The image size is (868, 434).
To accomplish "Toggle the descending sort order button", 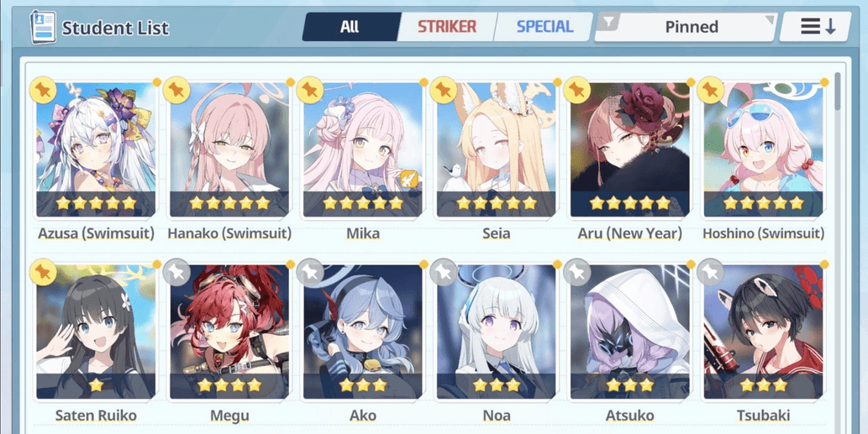I will 815,27.
